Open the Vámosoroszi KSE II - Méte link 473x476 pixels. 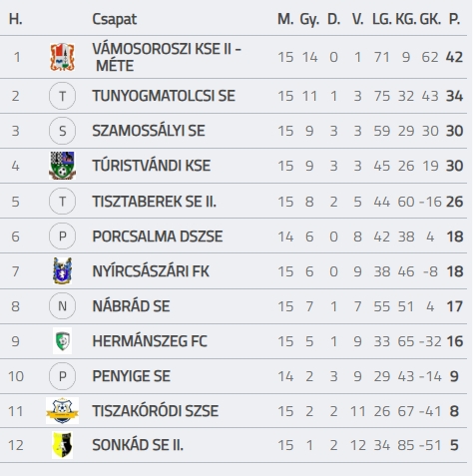167,57
